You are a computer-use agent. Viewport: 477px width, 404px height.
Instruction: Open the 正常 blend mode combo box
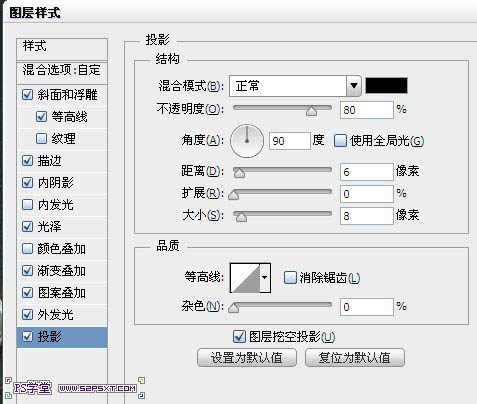tap(295, 86)
